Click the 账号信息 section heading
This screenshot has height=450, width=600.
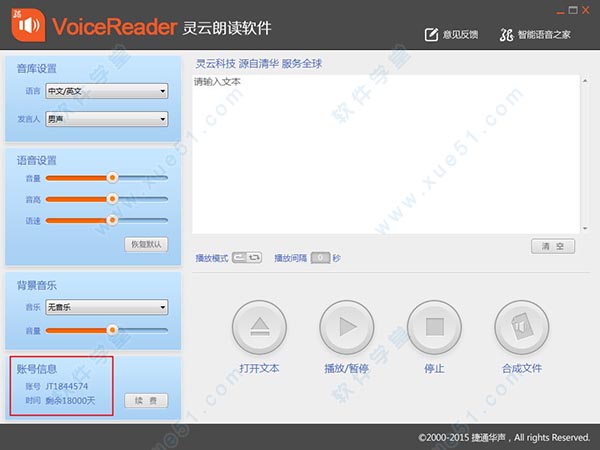37,369
